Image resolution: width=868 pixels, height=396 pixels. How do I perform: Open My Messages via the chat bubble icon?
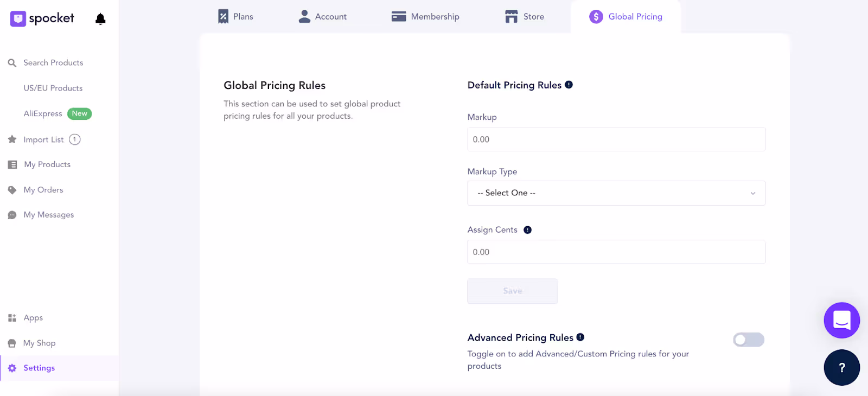click(12, 214)
